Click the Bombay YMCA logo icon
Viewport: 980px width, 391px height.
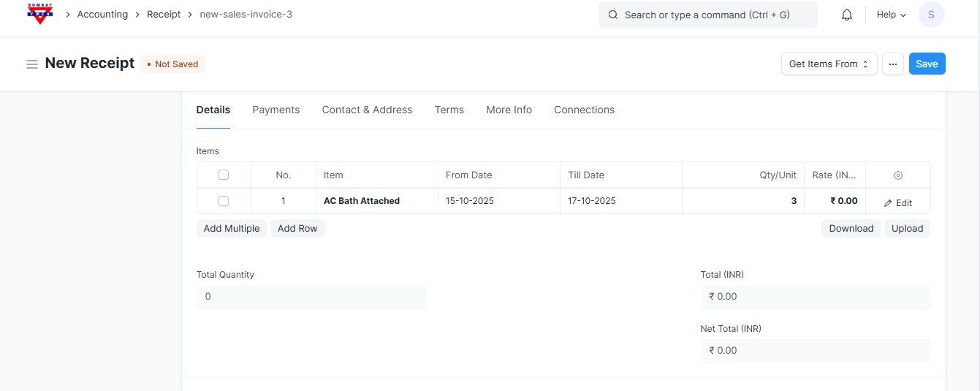pyautogui.click(x=39, y=15)
